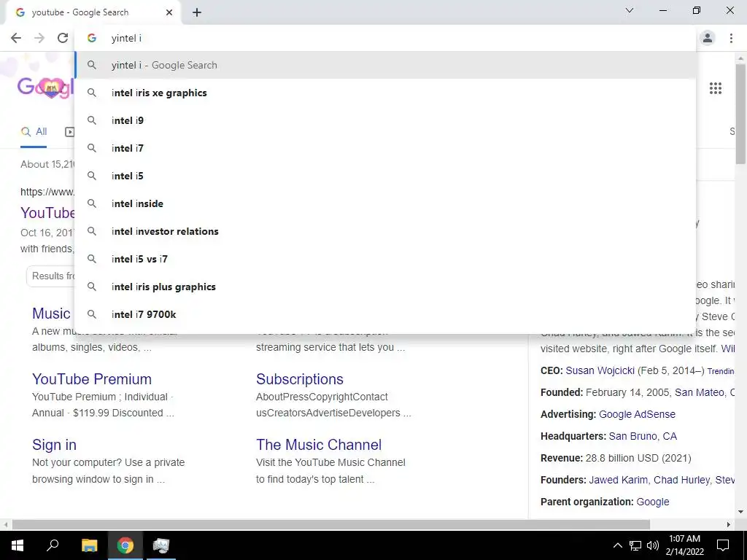Choose 'intel i5 vs i7' suggestion
Screen dimensions: 747x560
point(385,259)
